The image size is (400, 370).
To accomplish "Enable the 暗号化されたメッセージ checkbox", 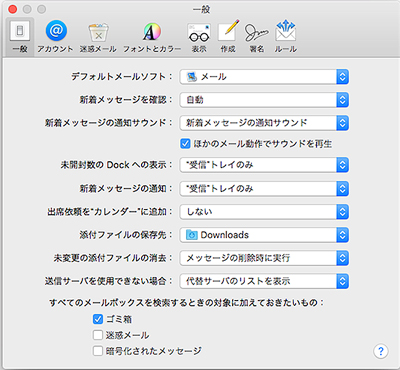I will pos(98,351).
